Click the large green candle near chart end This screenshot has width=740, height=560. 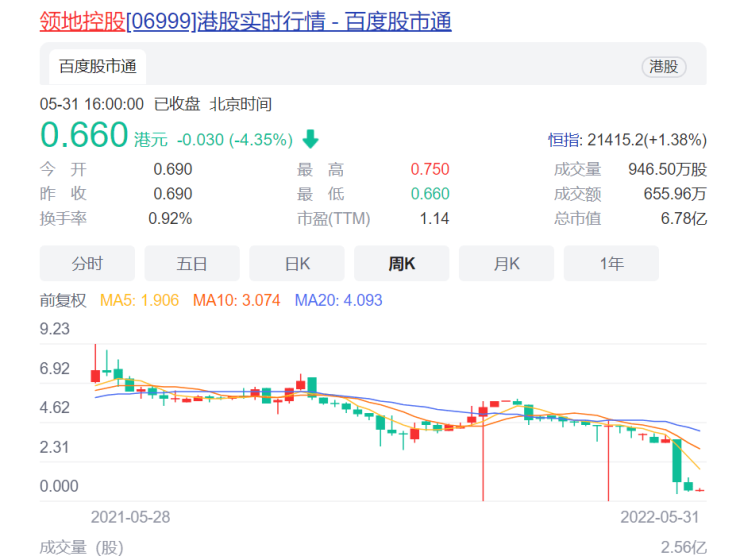677,461
